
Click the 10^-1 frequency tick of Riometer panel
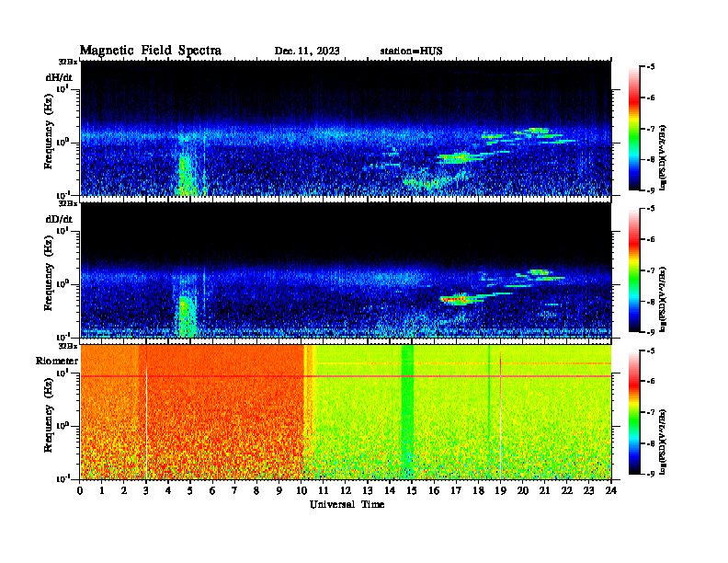click(x=62, y=478)
